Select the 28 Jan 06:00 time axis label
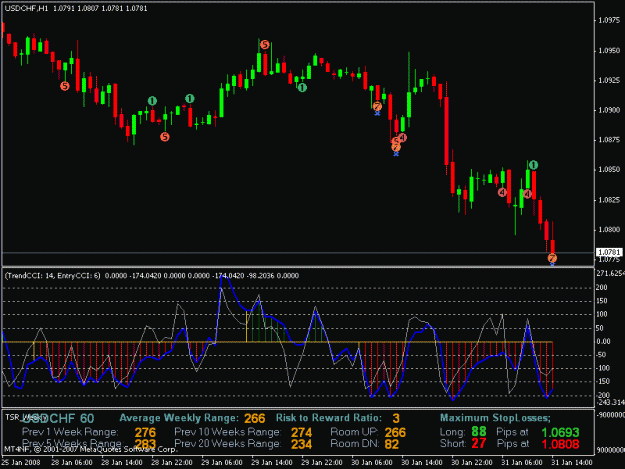 pyautogui.click(x=72, y=463)
